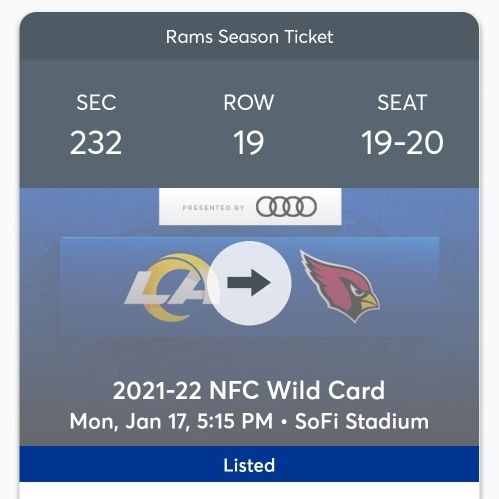The image size is (499, 499).
Task: Open the Presented By sponsor banner
Action: [x=250, y=207]
